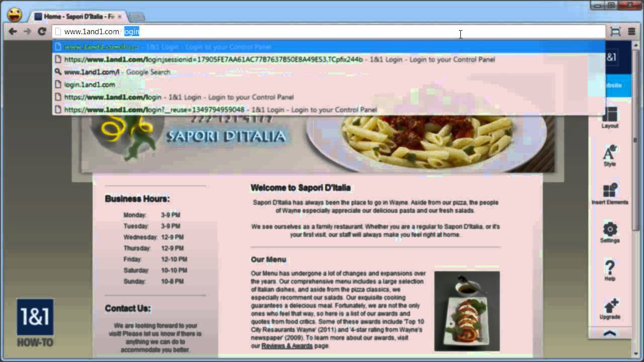Maximize the Chrome window
Image resolution: width=644 pixels, height=362 pixels.
(x=611, y=6)
